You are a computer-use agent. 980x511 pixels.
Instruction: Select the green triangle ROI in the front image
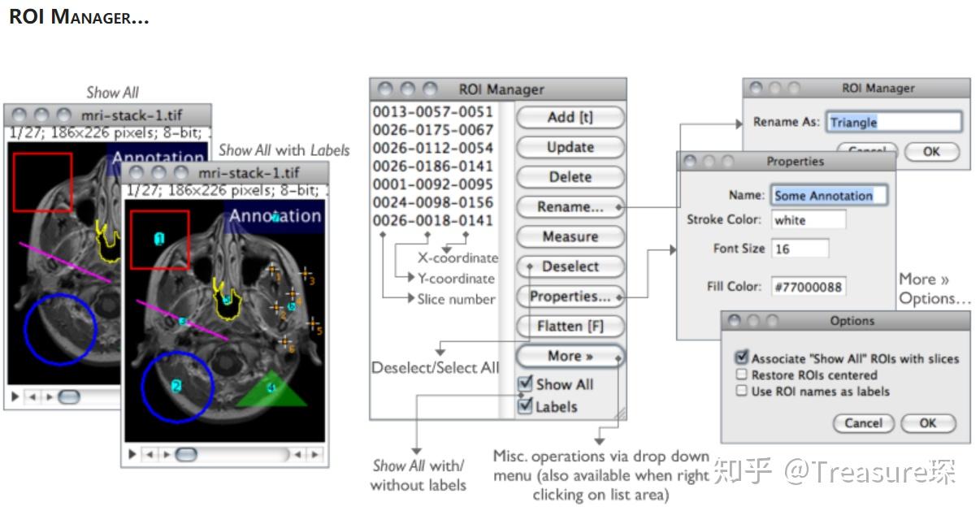click(x=271, y=389)
